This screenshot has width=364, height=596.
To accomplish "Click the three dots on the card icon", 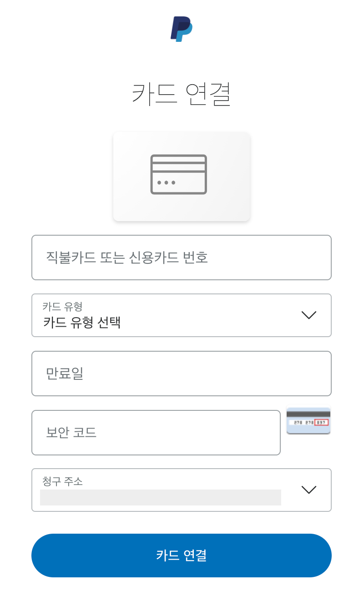I will [x=166, y=183].
